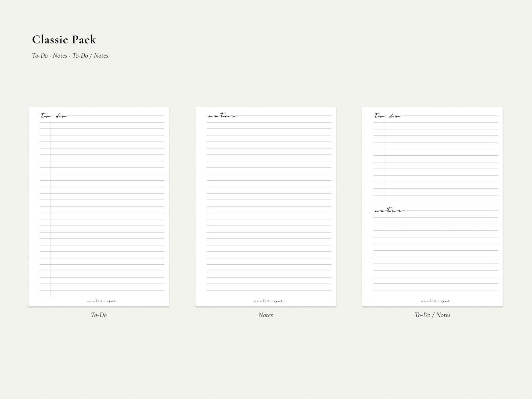Click the "notes" header on the third page

click(388, 210)
